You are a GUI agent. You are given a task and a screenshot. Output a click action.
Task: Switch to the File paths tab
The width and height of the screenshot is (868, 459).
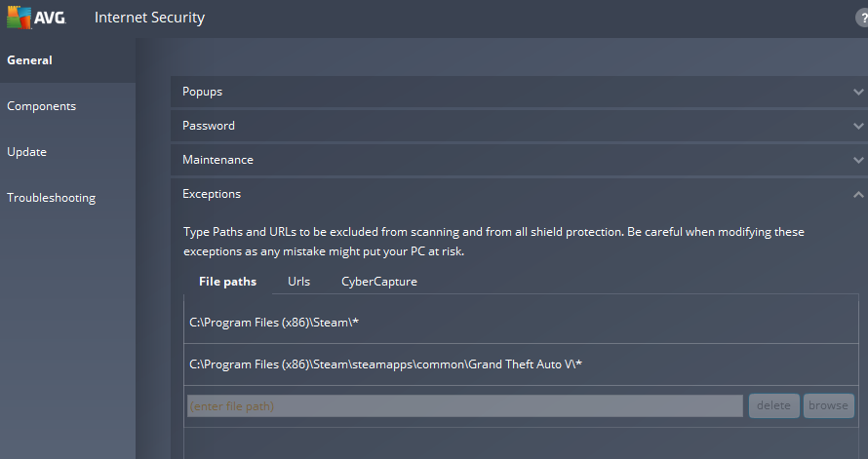227,282
